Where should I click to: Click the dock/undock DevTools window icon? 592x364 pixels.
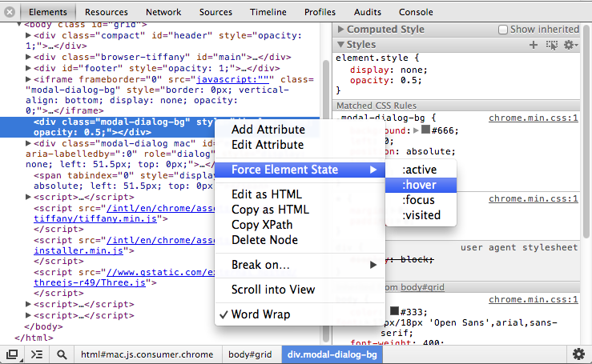pos(12,354)
